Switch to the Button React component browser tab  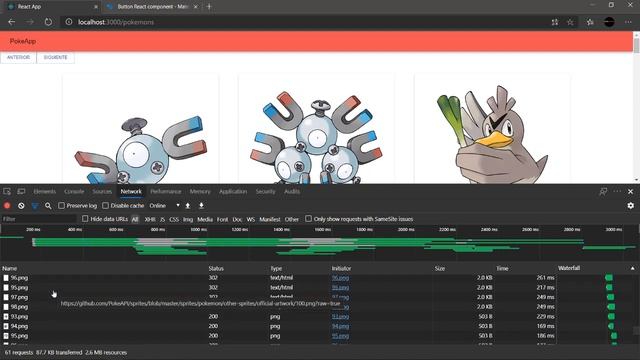[152, 7]
